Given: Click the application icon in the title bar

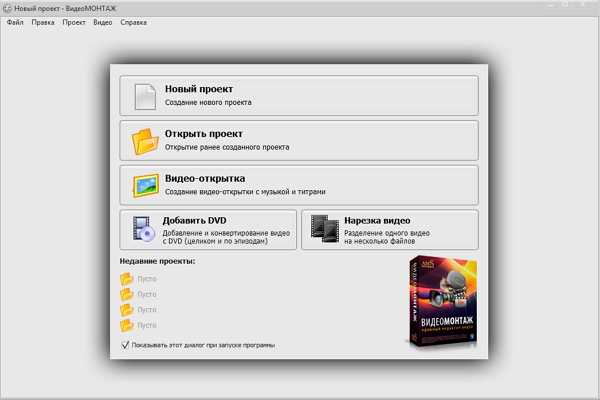Looking at the screenshot, I should pyautogui.click(x=7, y=8).
